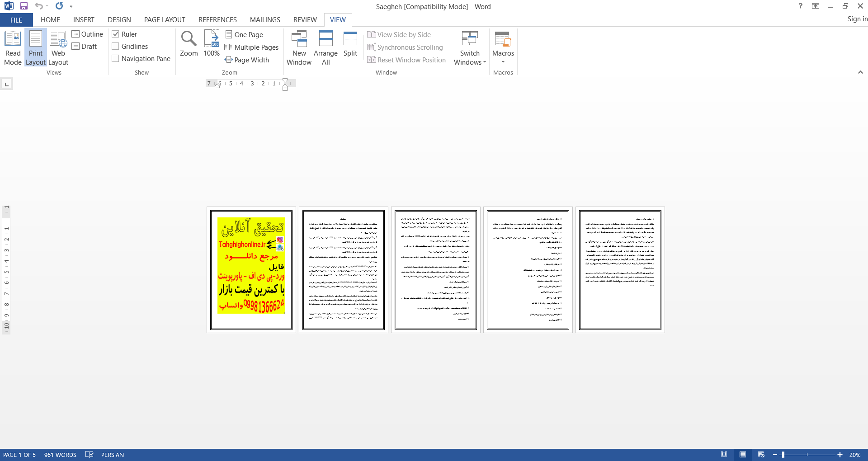Expand the Undo history dropdown arrow
Viewport: 868px width, 461px height.
pyautogui.click(x=47, y=6)
